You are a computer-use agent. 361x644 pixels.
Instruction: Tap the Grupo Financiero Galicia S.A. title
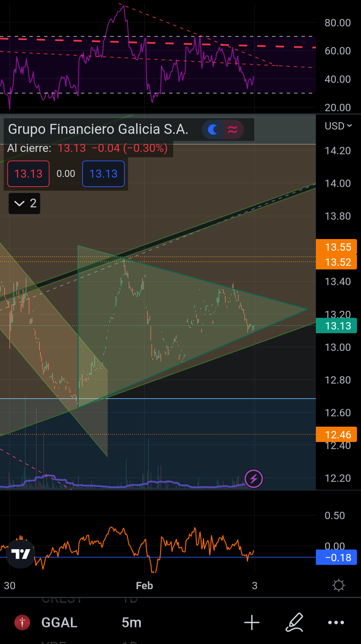click(x=98, y=129)
